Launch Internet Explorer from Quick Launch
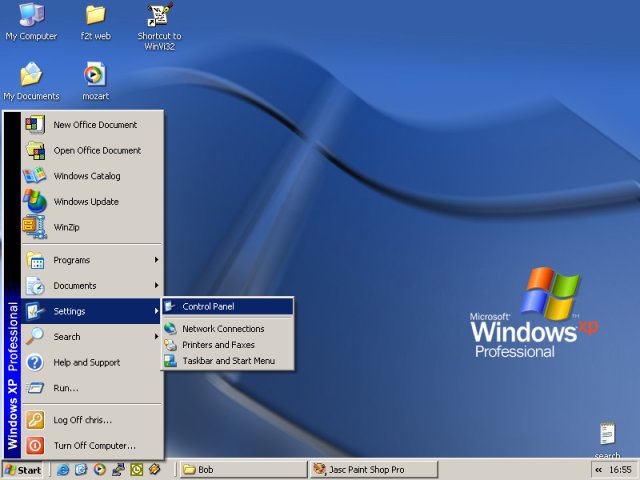 pyautogui.click(x=63, y=470)
